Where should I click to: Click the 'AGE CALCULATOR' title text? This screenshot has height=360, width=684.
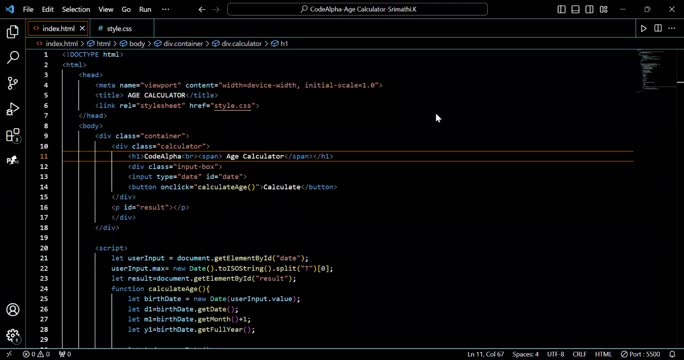coord(156,95)
